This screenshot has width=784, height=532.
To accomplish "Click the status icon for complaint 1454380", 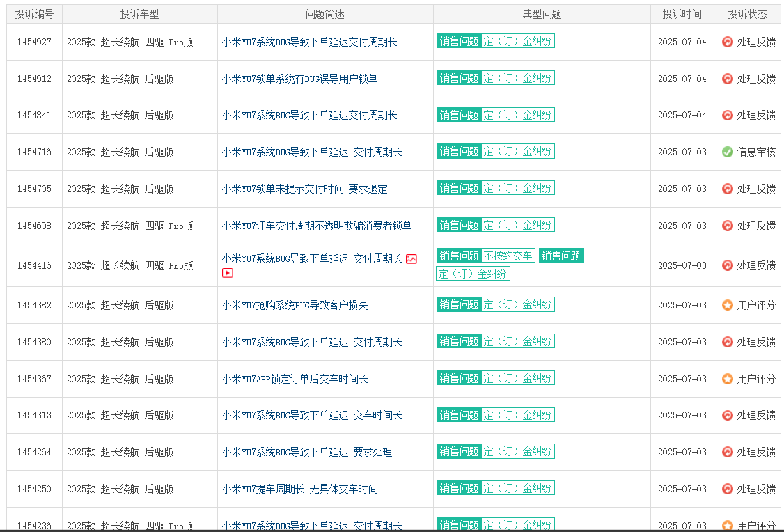I will [728, 342].
